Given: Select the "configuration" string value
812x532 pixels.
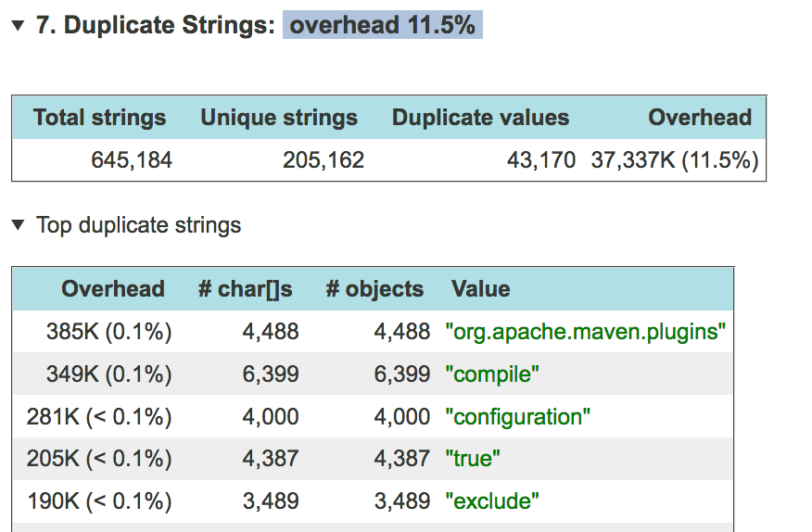Looking at the screenshot, I should (517, 417).
